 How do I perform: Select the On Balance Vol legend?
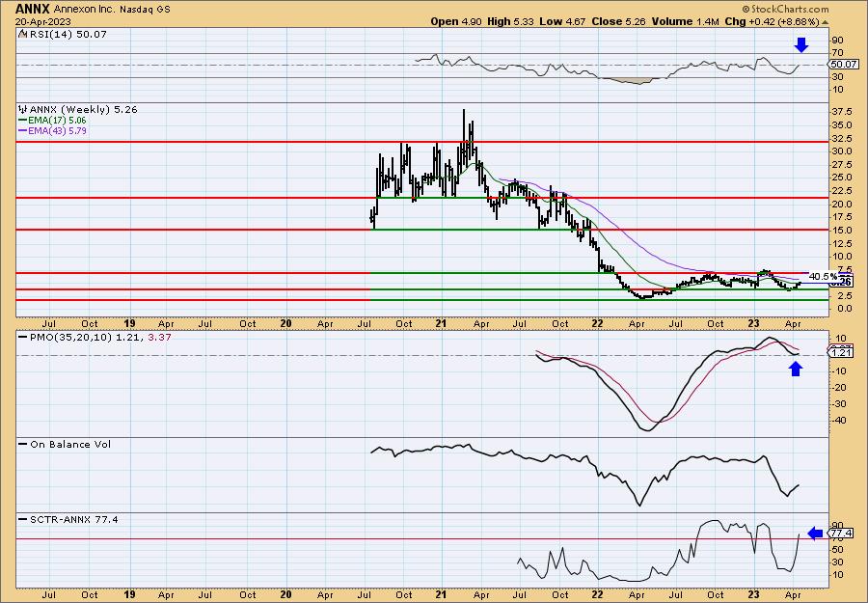coord(70,444)
